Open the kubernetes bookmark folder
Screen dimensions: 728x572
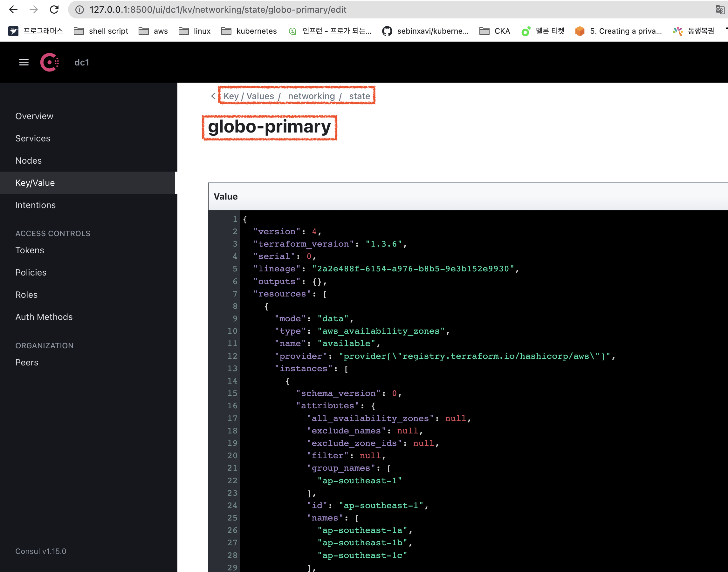click(249, 31)
